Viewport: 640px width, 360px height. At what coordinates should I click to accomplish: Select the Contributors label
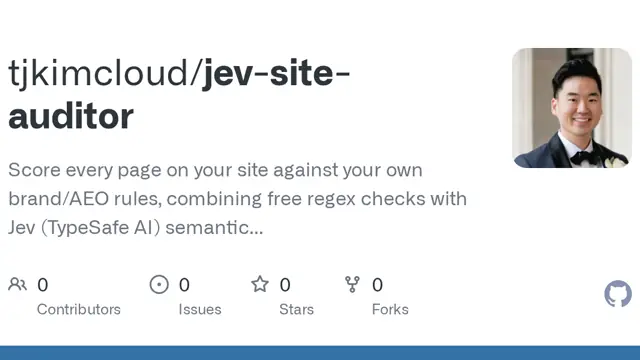pos(79,309)
